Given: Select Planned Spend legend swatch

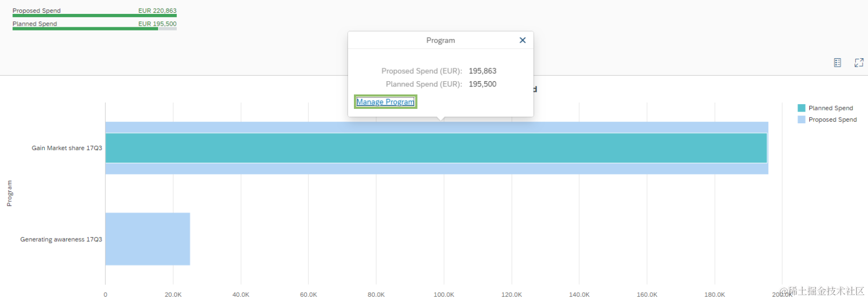Looking at the screenshot, I should [801, 108].
